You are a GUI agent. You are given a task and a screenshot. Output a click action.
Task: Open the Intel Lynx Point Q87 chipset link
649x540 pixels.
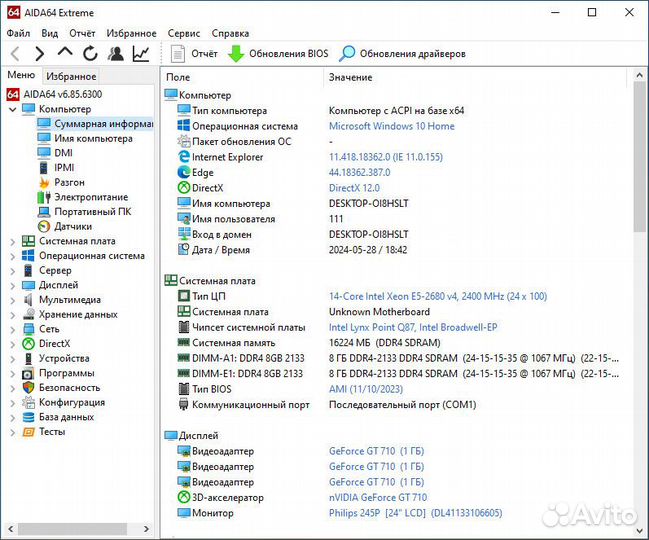(x=413, y=327)
